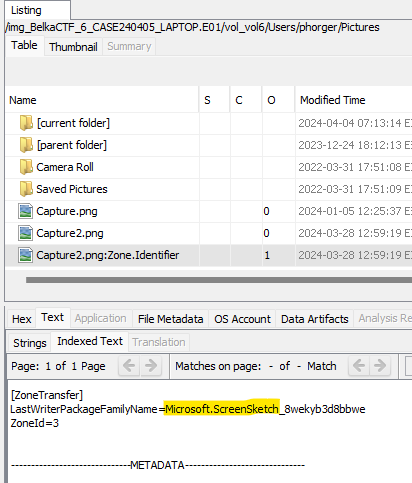This screenshot has height=483, width=412.
Task: Jump to previous match arrow
Action: point(359,366)
